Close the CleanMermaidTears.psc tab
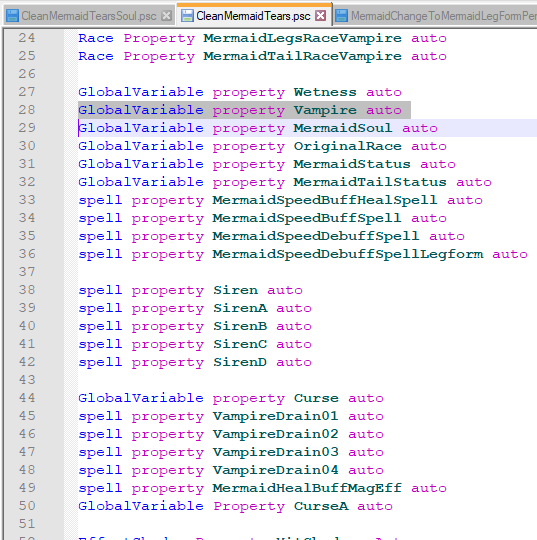This screenshot has width=537, height=540. (x=321, y=15)
